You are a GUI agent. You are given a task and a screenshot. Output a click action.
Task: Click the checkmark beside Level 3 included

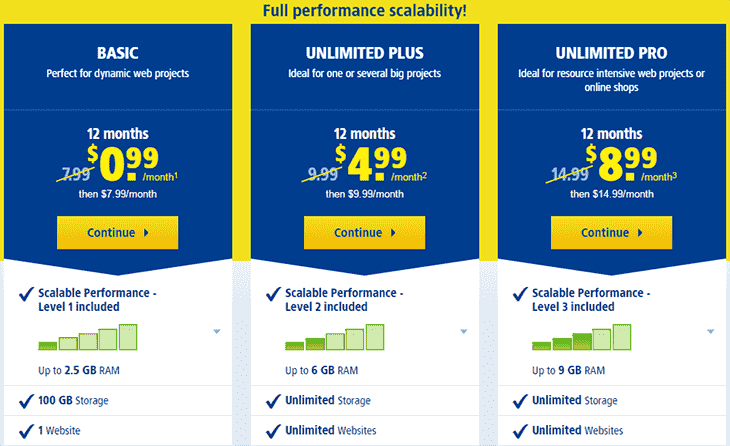click(520, 294)
